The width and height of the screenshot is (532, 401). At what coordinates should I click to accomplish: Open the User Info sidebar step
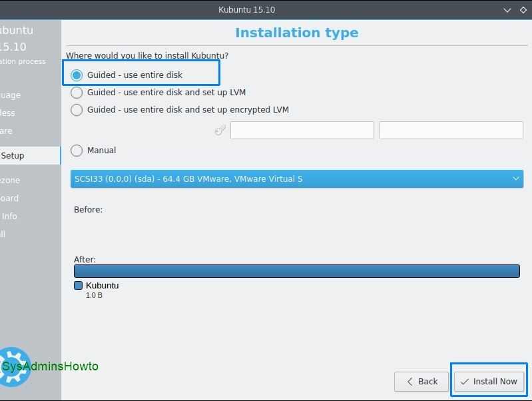point(9,216)
